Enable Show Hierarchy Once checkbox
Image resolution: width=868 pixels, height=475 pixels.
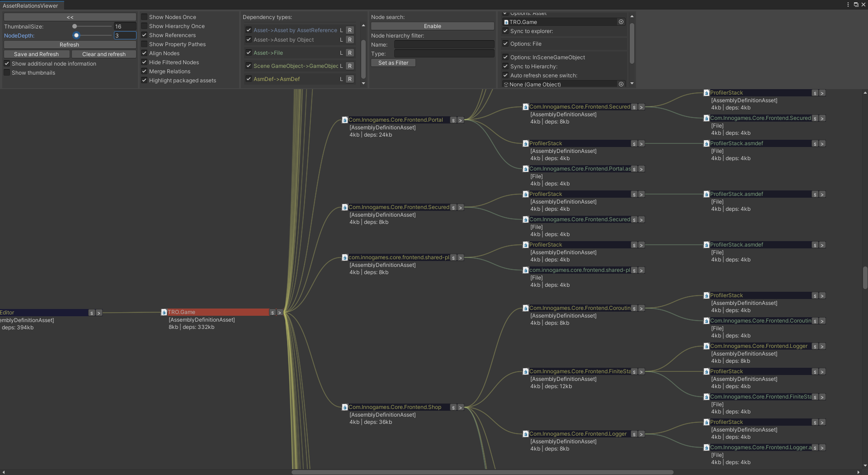[144, 26]
